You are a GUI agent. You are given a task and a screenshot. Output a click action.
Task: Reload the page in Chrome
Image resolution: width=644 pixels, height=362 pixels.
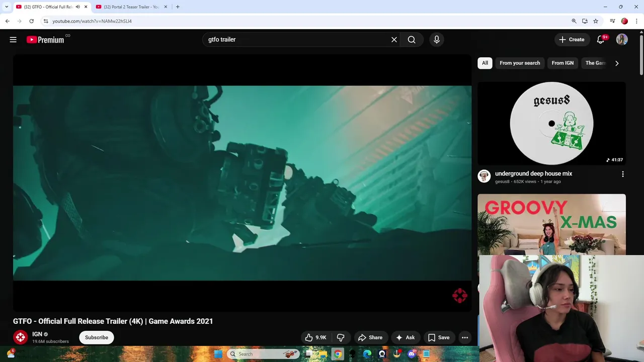31,21
